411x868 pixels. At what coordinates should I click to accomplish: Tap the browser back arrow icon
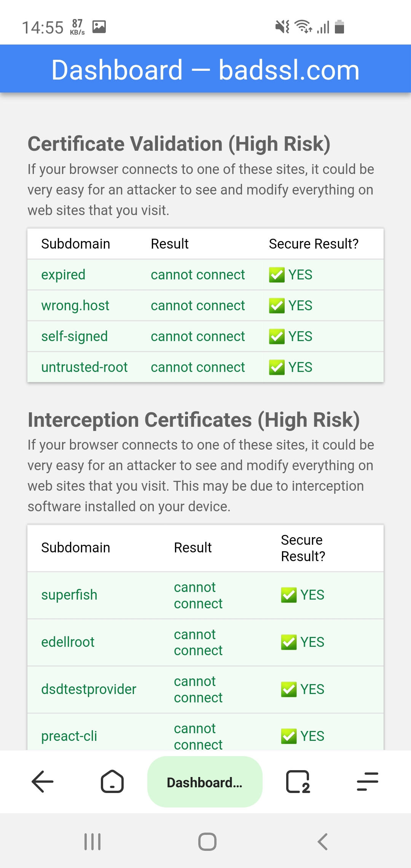pos(42,782)
